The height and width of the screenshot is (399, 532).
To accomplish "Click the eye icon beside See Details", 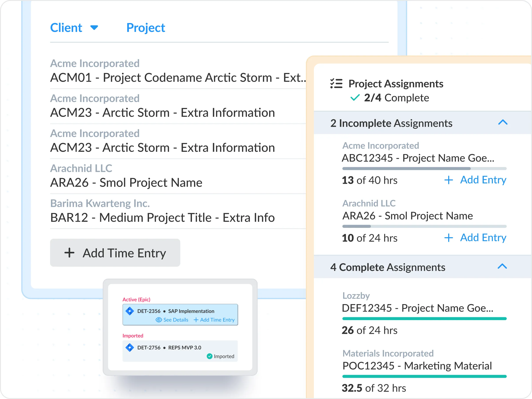I will 159,320.
